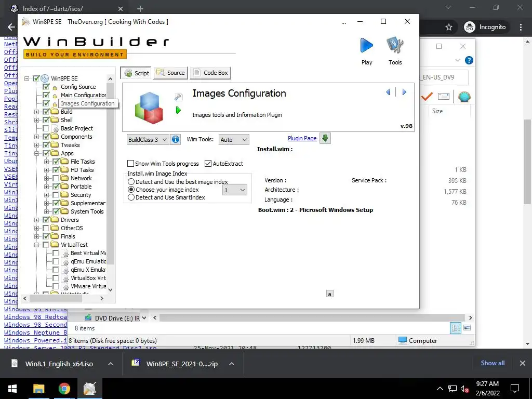Image resolution: width=532 pixels, height=399 pixels.
Task: Click Show all downloads
Action: coord(493,363)
